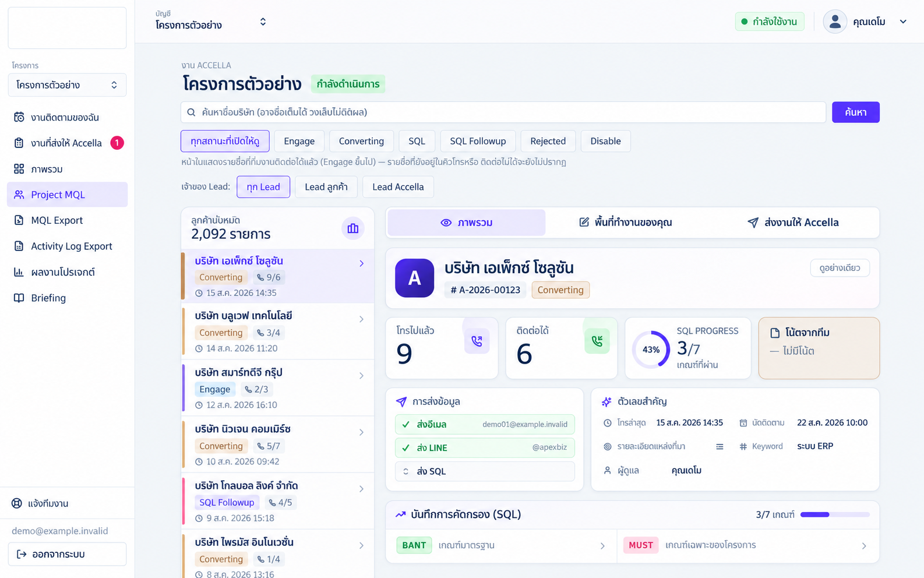Click the view-only button on company header
The height and width of the screenshot is (578, 924).
840,268
